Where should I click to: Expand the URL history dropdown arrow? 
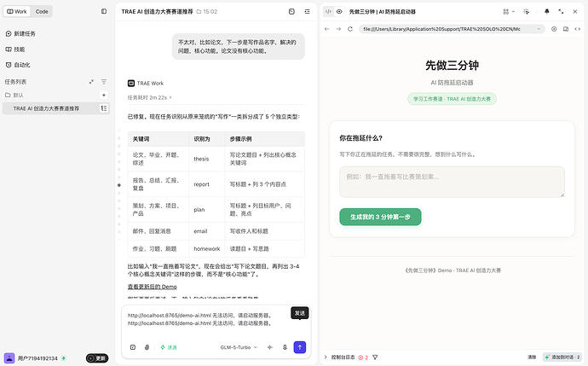pos(539,29)
